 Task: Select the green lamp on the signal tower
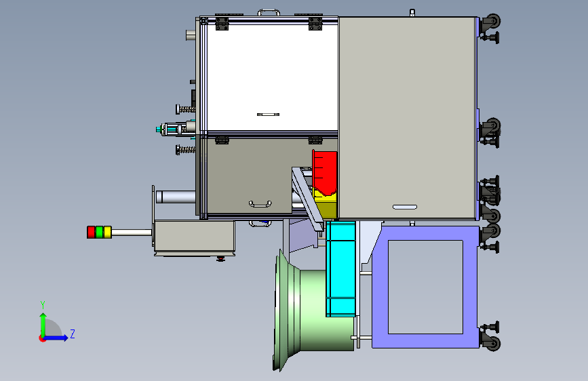[x=99, y=232]
